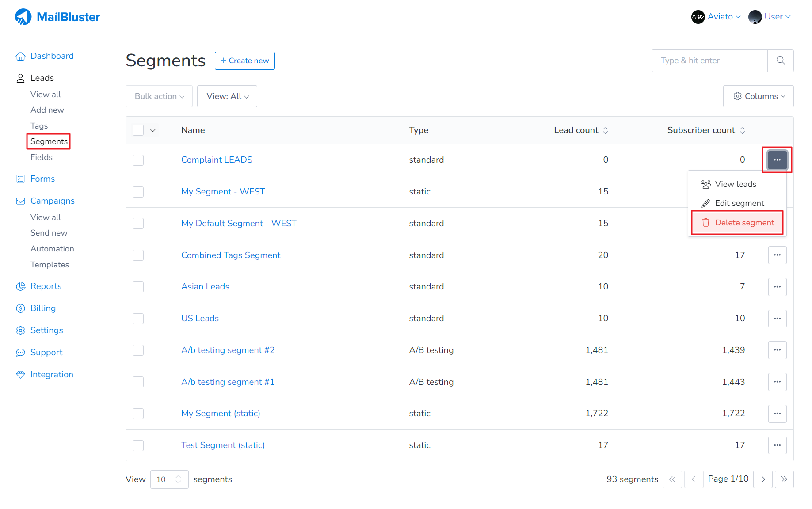Open the Dashboard via its home icon
This screenshot has width=812, height=509.
coord(20,56)
